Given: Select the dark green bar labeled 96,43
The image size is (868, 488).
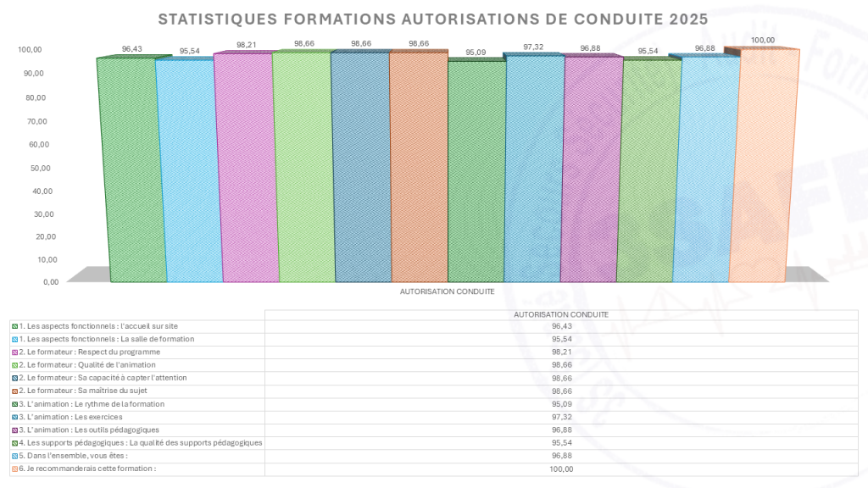Looking at the screenshot, I should pos(131,169).
